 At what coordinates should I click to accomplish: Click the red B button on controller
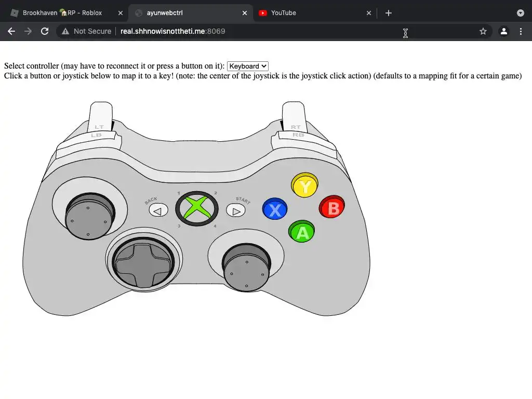(332, 207)
